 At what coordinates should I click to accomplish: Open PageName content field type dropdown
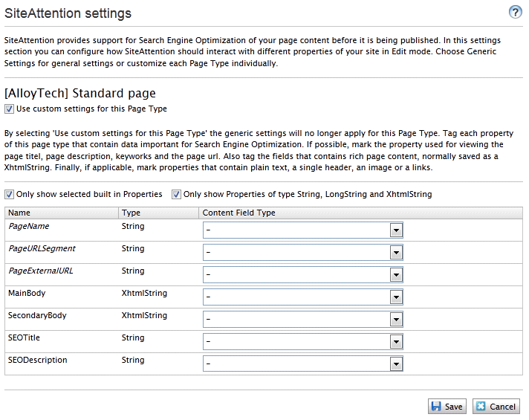click(x=396, y=230)
